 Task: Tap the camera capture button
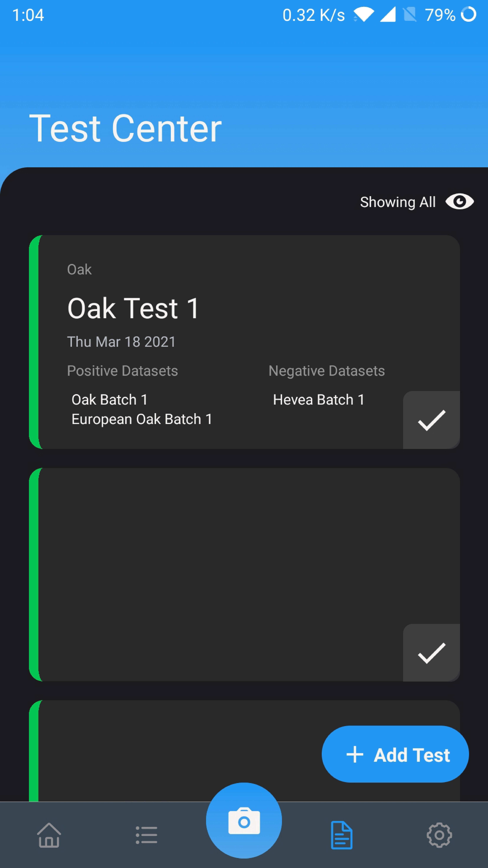[x=244, y=821]
